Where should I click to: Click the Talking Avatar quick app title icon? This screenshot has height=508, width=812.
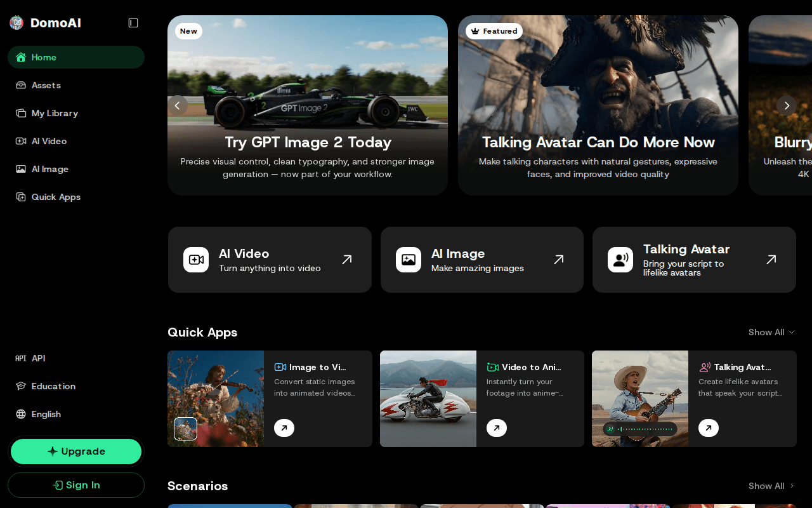pos(705,367)
